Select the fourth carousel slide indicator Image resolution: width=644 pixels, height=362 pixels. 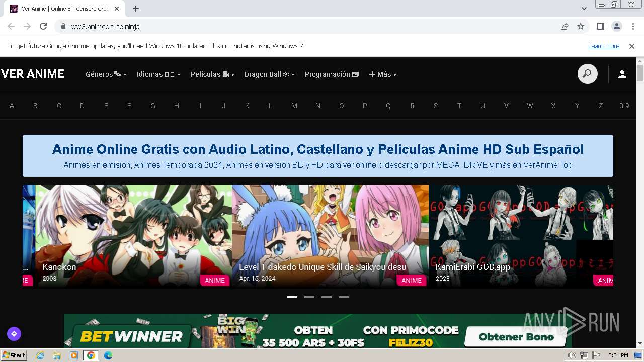pyautogui.click(x=344, y=297)
